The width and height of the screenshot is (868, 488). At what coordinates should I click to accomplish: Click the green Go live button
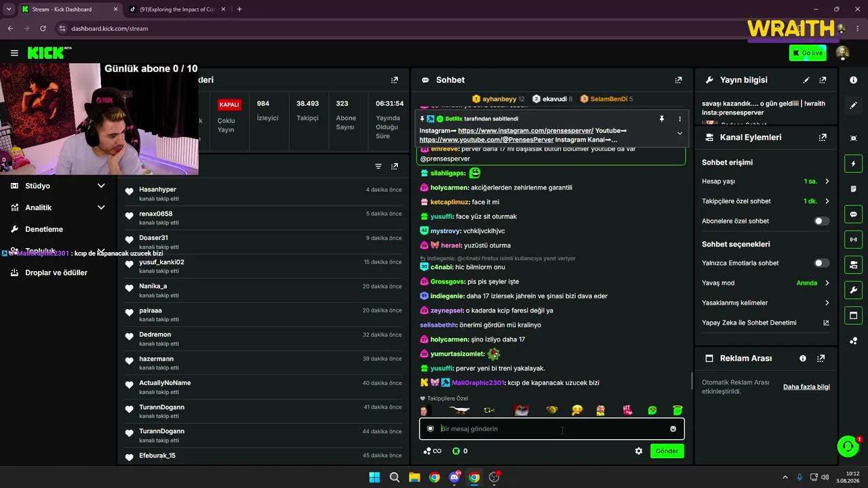(x=808, y=53)
